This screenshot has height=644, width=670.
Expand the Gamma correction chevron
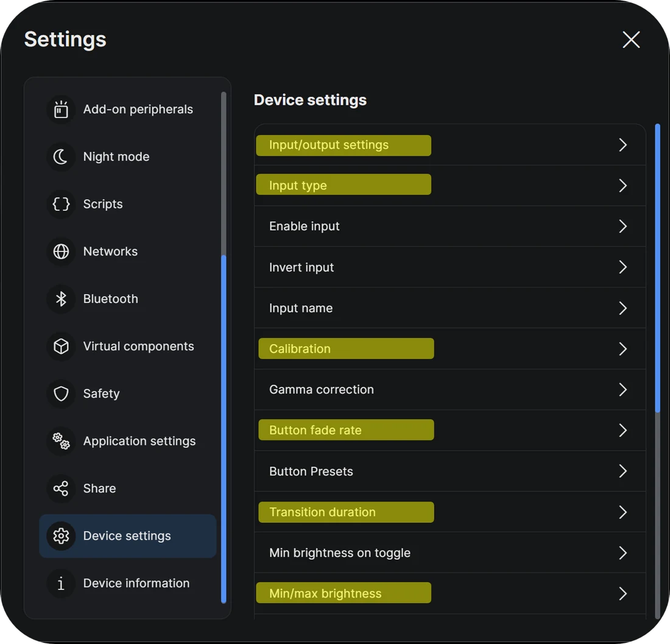(623, 390)
